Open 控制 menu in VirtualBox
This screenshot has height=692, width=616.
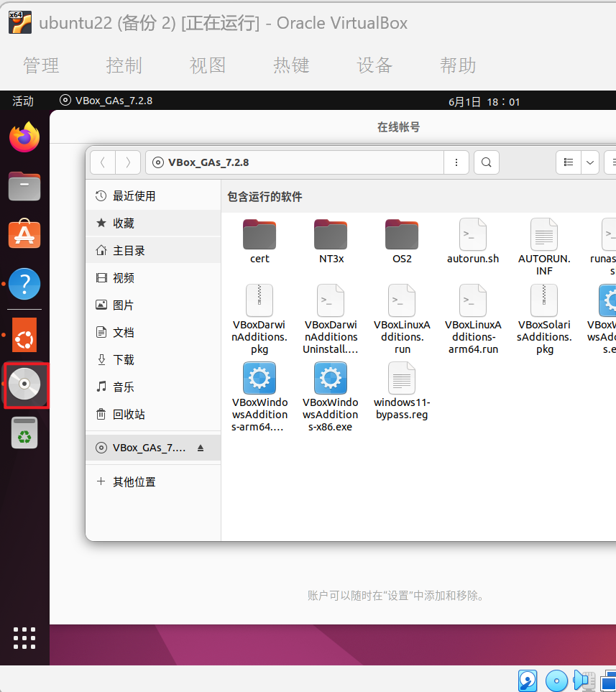coord(124,65)
